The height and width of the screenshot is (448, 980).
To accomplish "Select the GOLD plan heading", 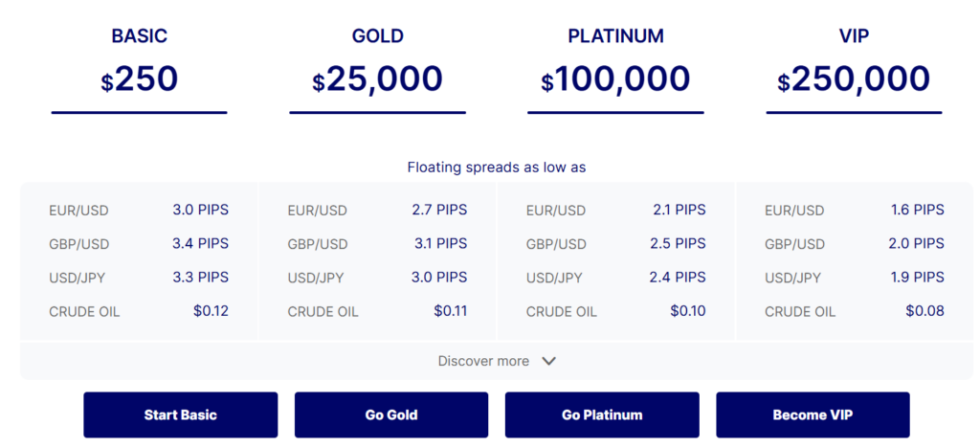I will 377,36.
